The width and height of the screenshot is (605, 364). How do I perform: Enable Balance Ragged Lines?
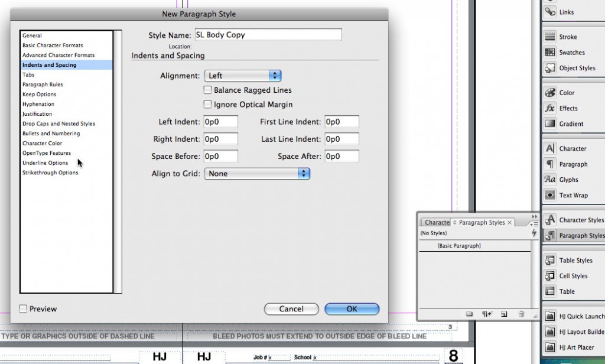[x=208, y=90]
